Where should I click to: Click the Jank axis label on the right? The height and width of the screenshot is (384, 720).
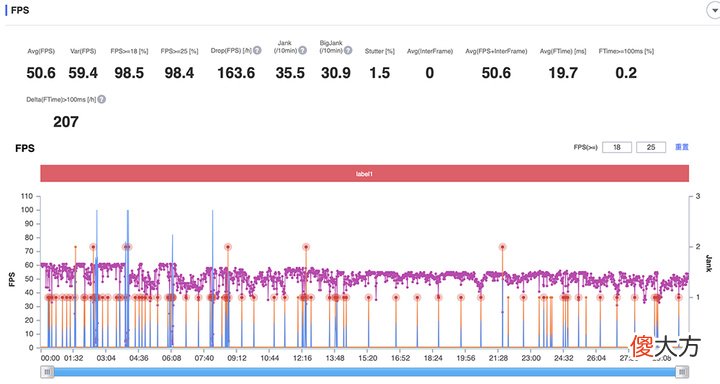709,263
